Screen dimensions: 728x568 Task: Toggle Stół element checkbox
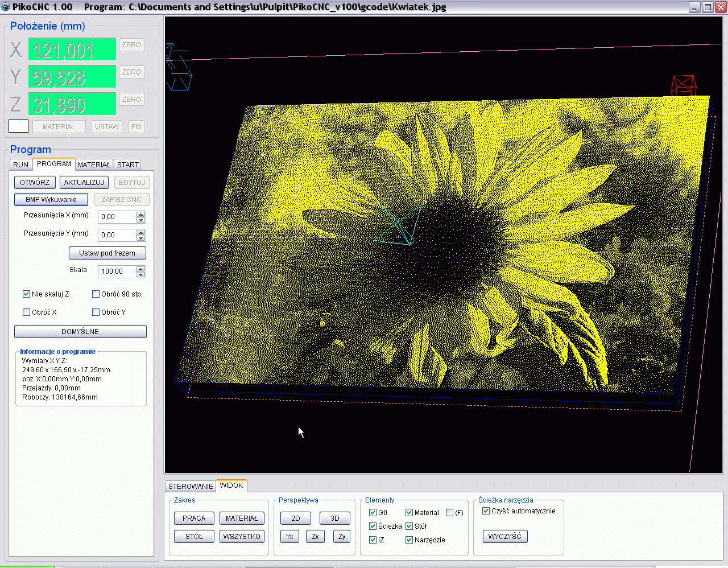coord(409,526)
